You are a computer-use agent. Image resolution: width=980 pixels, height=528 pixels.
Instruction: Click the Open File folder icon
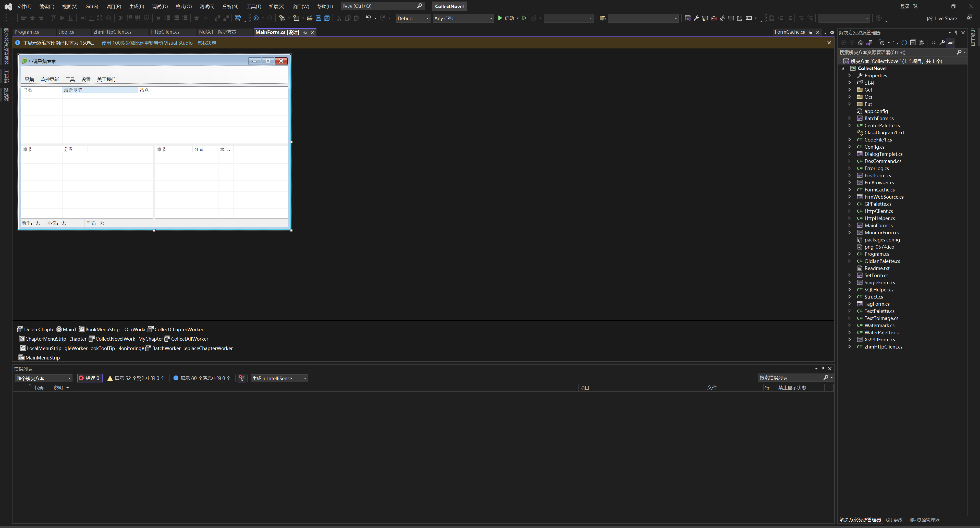pyautogui.click(x=310, y=18)
